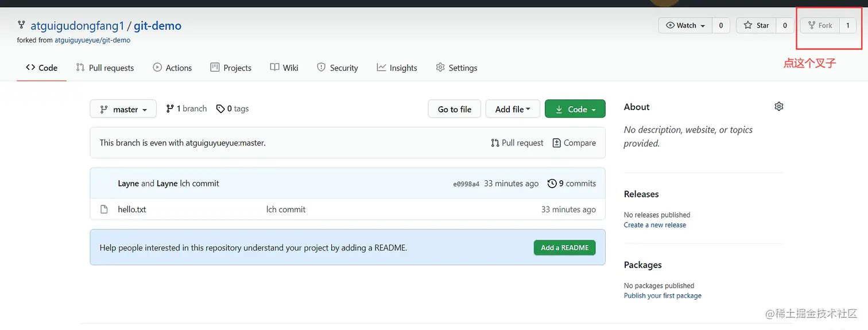Open the Watch dropdown

point(685,25)
